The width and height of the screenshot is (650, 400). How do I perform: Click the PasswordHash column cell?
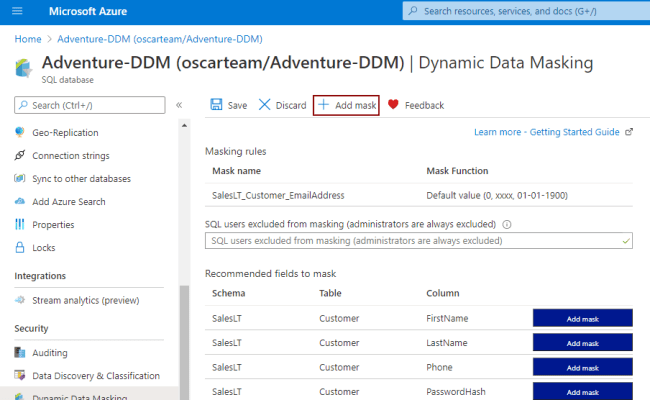[456, 392]
